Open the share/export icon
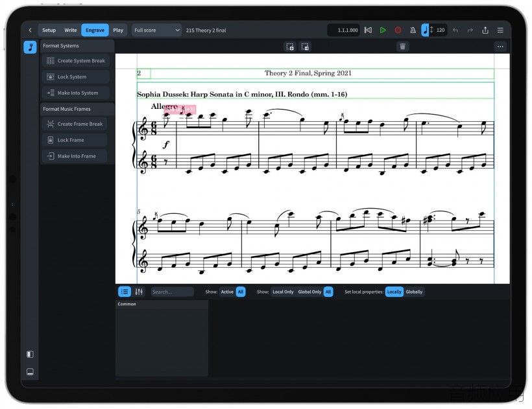The width and height of the screenshot is (532, 409). [485, 30]
